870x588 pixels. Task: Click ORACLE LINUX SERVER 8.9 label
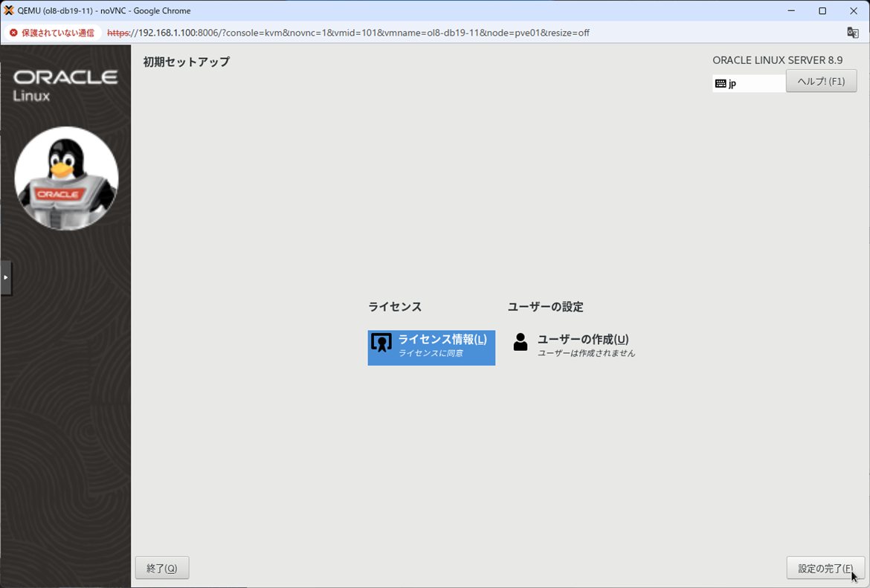[x=777, y=60]
